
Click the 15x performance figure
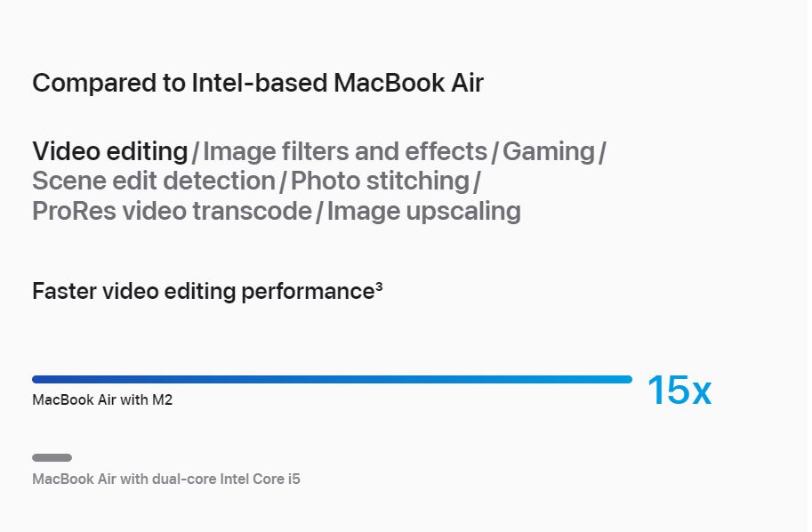point(679,390)
